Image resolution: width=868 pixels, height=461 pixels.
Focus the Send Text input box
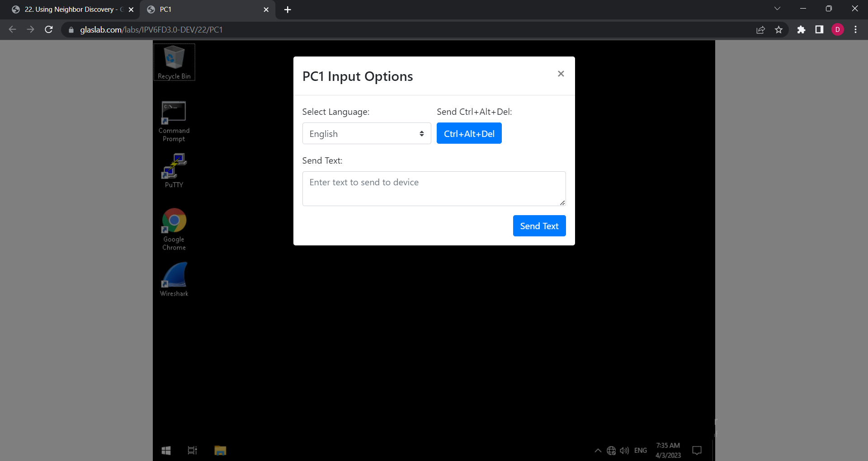pos(434,188)
